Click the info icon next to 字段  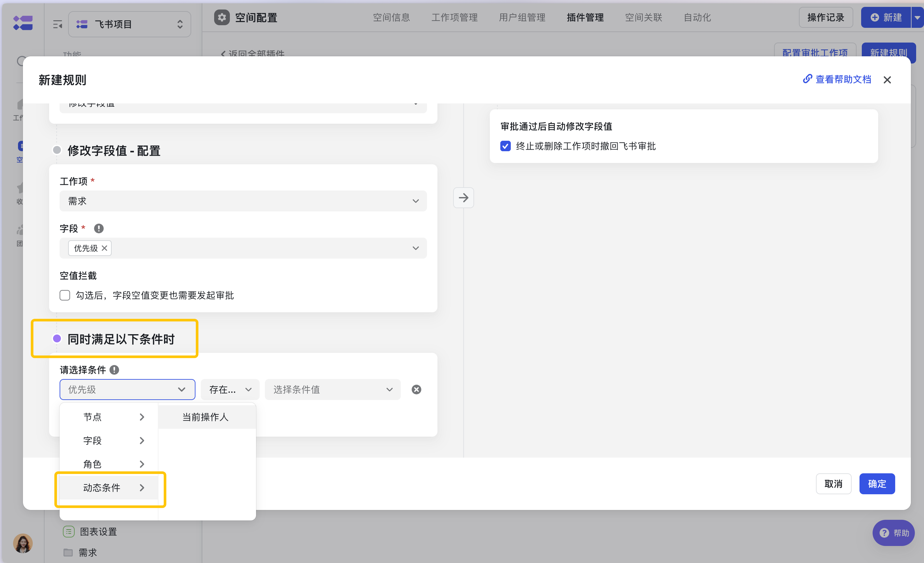pos(99,228)
